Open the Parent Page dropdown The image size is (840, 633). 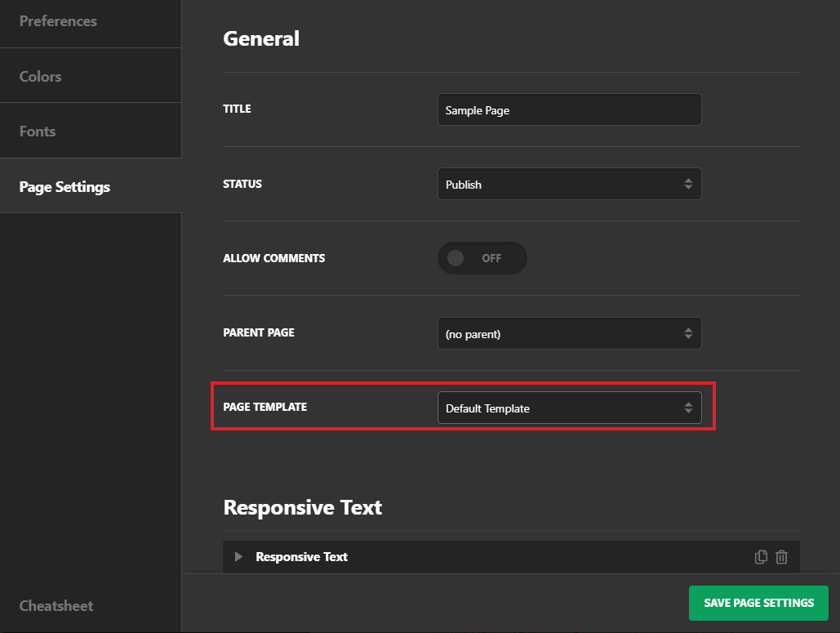point(570,333)
